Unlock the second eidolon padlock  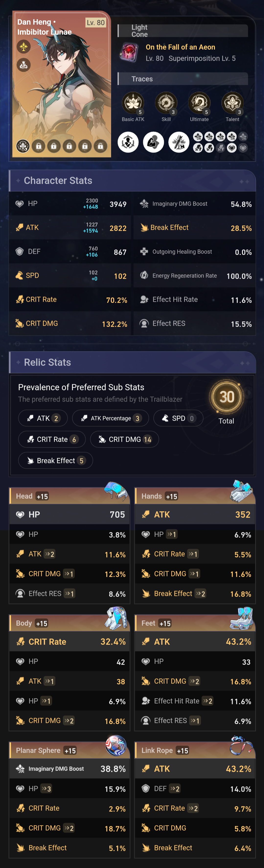tap(38, 146)
